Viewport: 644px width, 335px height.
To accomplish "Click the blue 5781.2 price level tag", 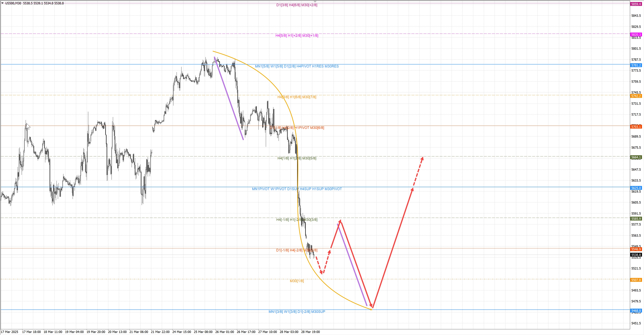I will pyautogui.click(x=636, y=65).
